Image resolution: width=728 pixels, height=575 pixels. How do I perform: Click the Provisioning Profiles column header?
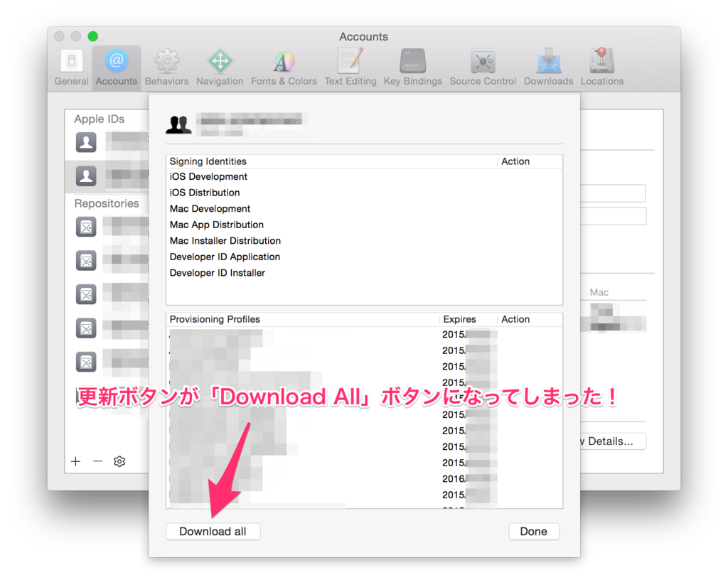pos(302,319)
